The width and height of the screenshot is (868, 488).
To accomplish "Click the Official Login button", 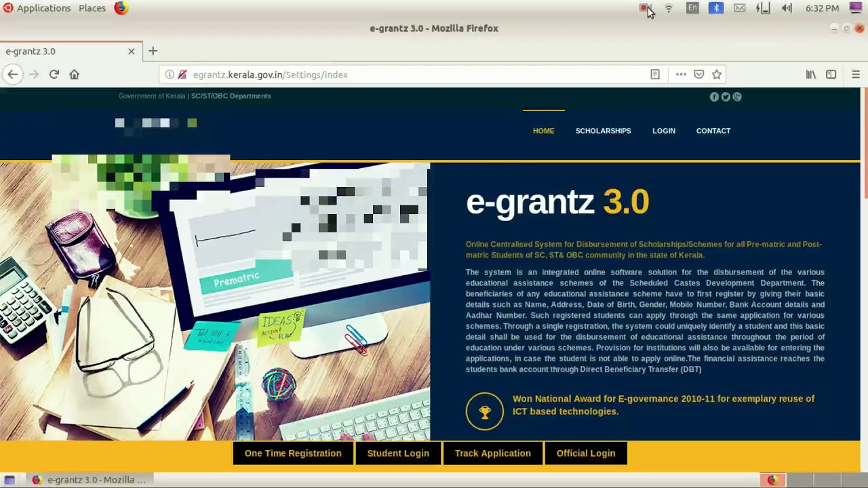I will [x=586, y=453].
